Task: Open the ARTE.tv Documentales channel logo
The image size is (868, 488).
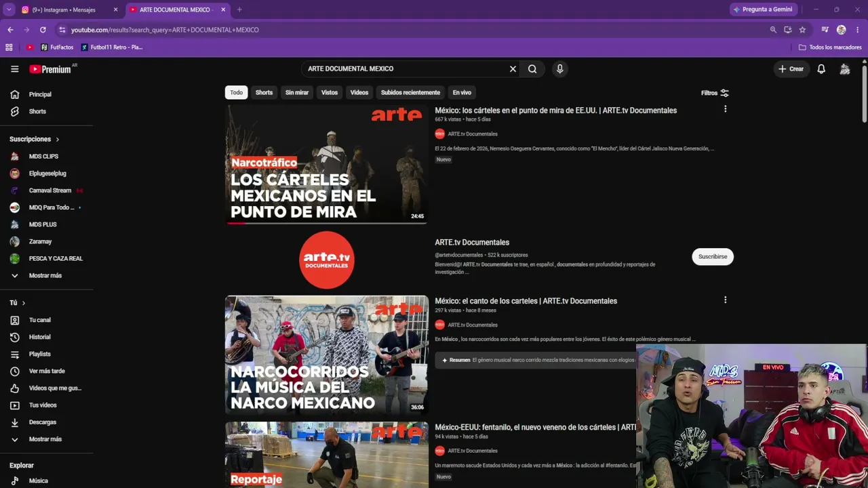Action: 327,260
